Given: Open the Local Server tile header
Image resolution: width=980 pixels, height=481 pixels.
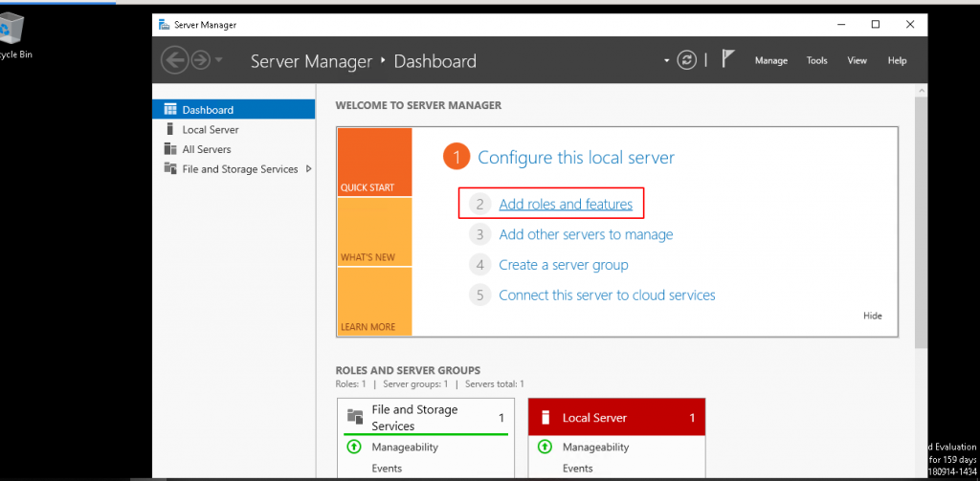Looking at the screenshot, I should coord(616,417).
